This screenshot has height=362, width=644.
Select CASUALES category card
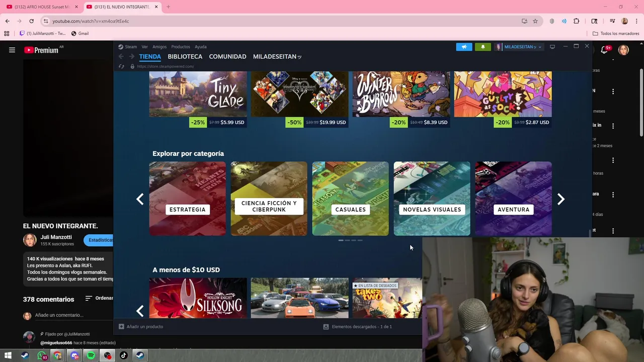tap(351, 199)
